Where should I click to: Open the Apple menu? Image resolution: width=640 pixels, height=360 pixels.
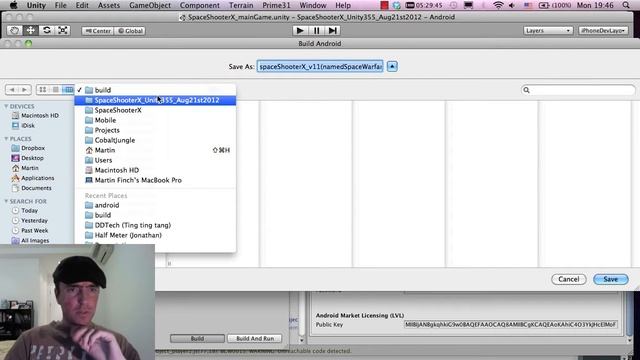(x=13, y=5)
